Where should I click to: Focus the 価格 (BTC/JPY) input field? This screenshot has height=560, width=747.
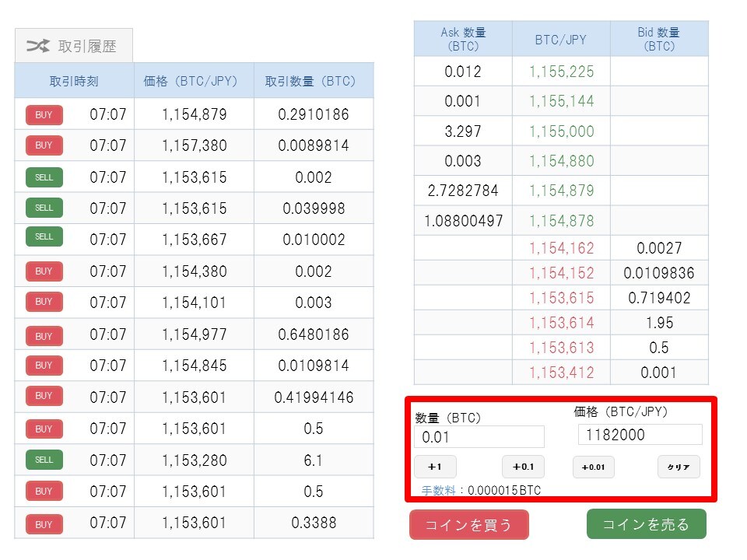(x=640, y=435)
